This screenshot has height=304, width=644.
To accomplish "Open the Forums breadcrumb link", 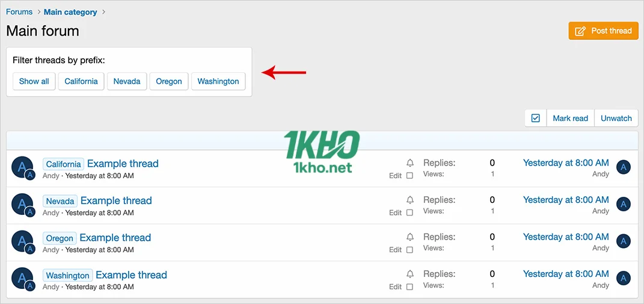I will (x=19, y=11).
